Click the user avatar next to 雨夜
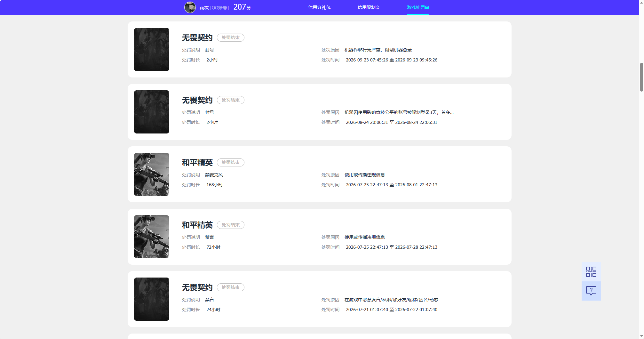The width and height of the screenshot is (644, 339). [x=190, y=7]
